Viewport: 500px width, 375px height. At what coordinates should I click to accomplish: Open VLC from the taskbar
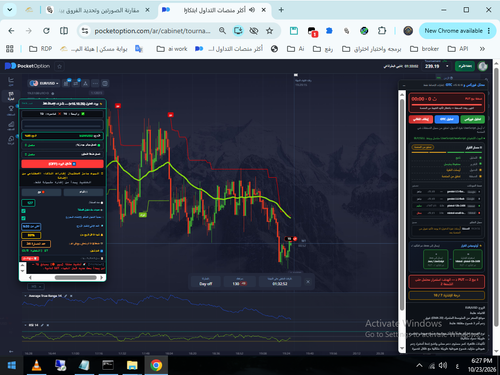tap(36, 365)
